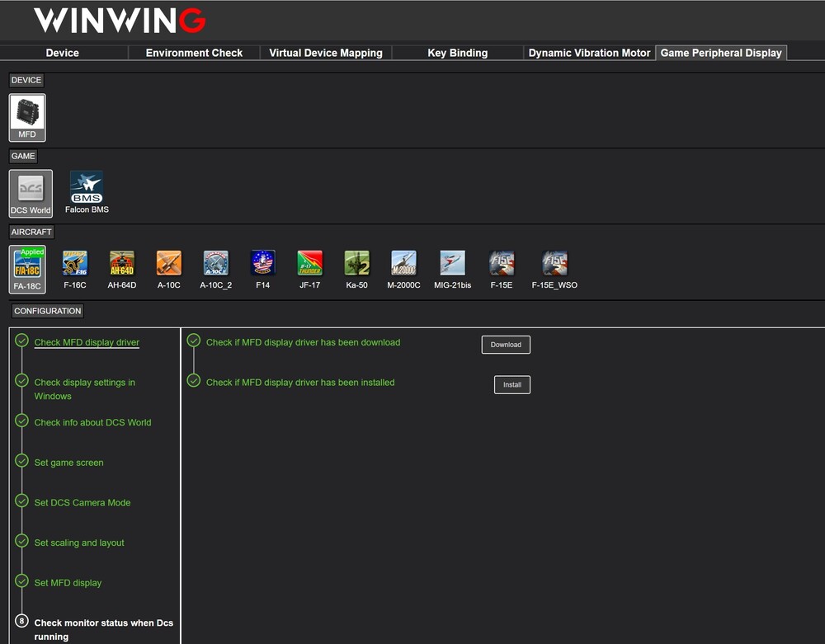Image resolution: width=825 pixels, height=644 pixels.
Task: Open Check display settings in Windows step
Action: tap(85, 389)
